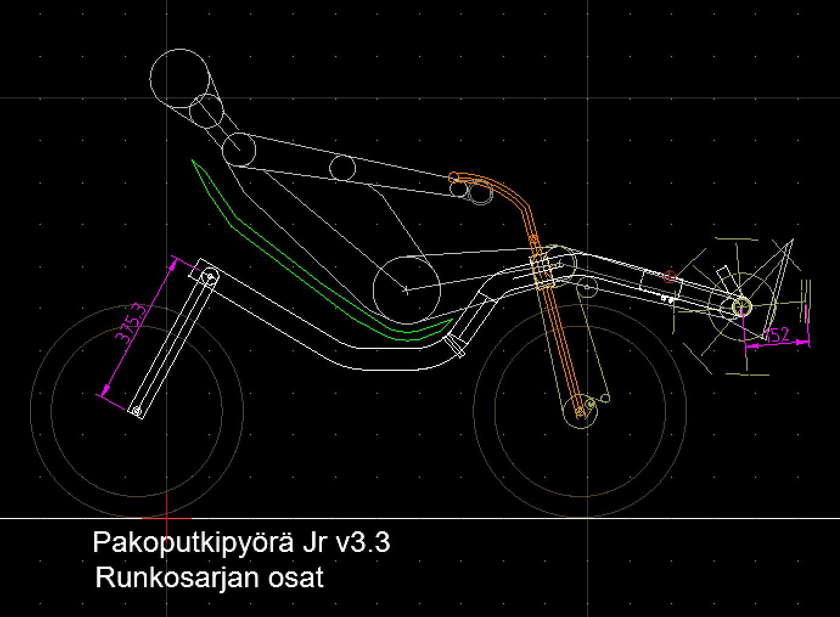Pick the elbow joint circle on the arm
This screenshot has height=617, width=840.
click(342, 167)
